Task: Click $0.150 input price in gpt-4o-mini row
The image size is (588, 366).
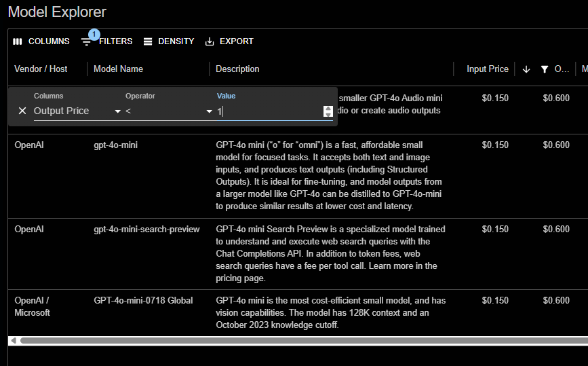Action: [495, 145]
